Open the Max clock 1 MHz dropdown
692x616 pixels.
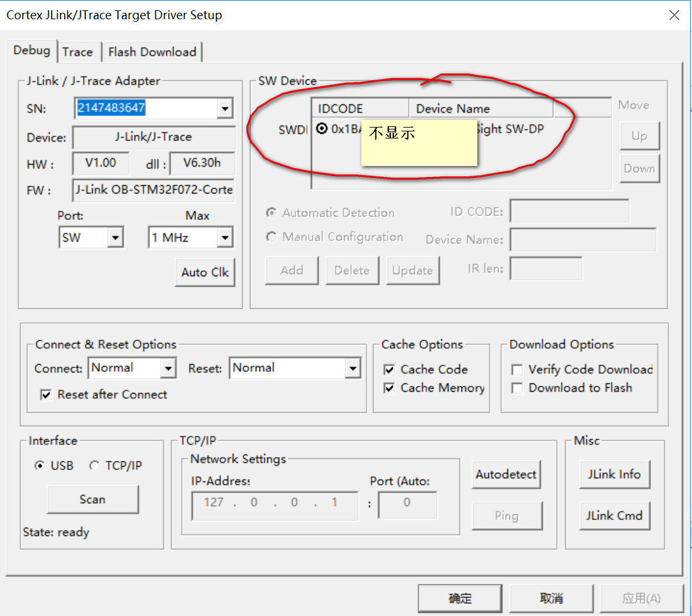(225, 238)
